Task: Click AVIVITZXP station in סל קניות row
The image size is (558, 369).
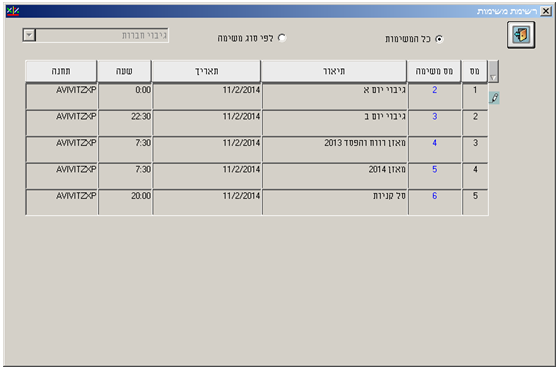Action: (x=62, y=202)
